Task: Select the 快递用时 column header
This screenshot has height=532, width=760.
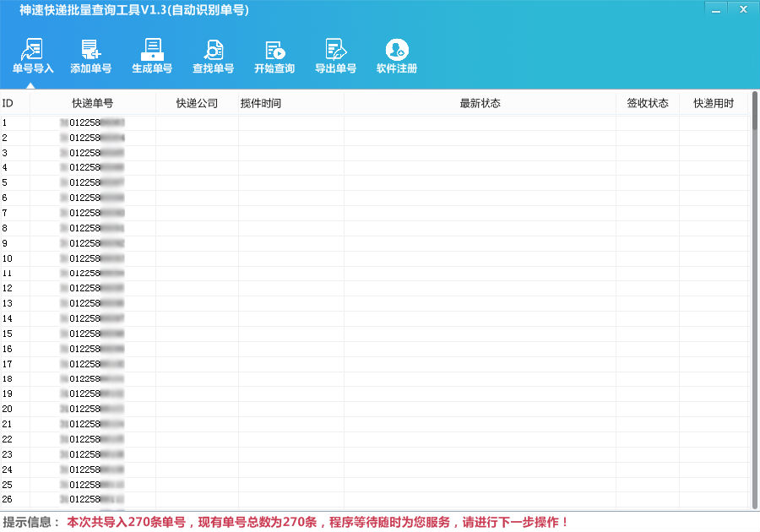Action: (x=714, y=103)
